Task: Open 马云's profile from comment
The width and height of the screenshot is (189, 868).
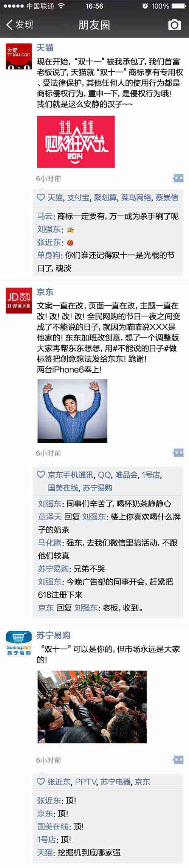Action: (45, 216)
